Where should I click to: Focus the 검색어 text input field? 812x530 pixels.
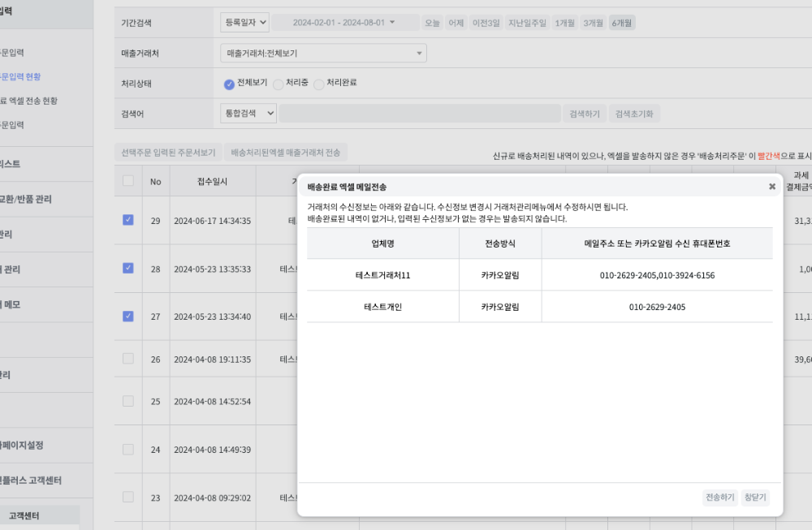pyautogui.click(x=420, y=114)
